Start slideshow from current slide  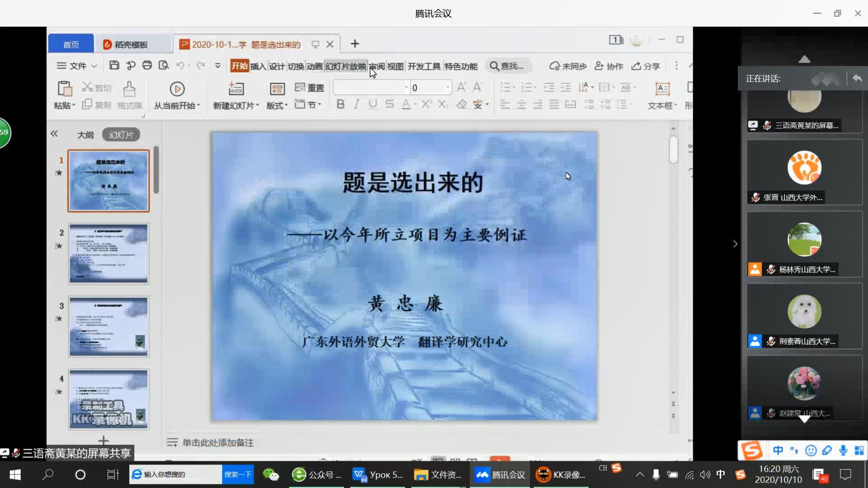coord(177,89)
